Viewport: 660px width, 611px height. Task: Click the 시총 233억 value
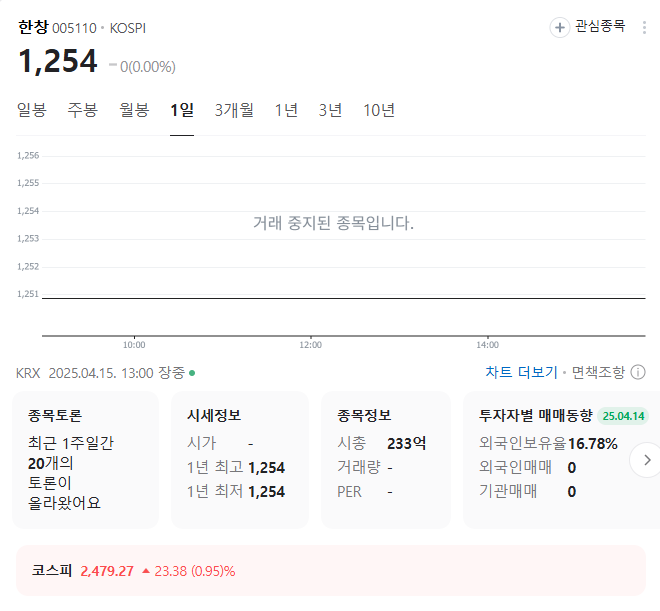click(407, 444)
